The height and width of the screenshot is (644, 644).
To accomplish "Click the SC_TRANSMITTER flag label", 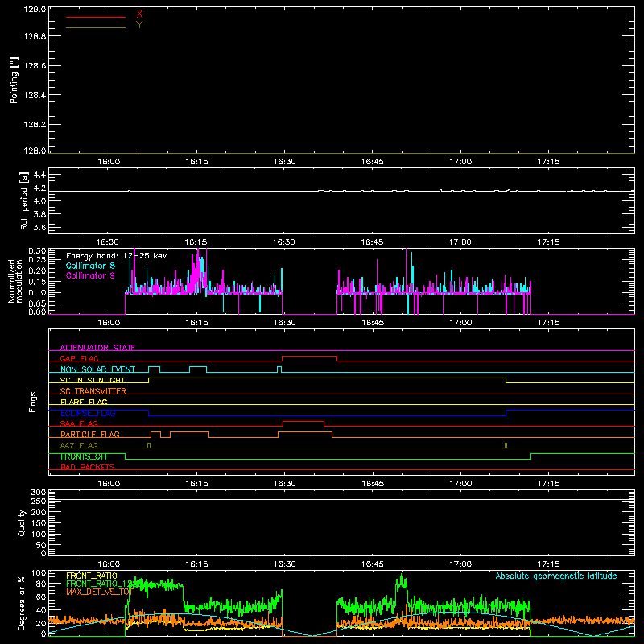I will pos(93,391).
